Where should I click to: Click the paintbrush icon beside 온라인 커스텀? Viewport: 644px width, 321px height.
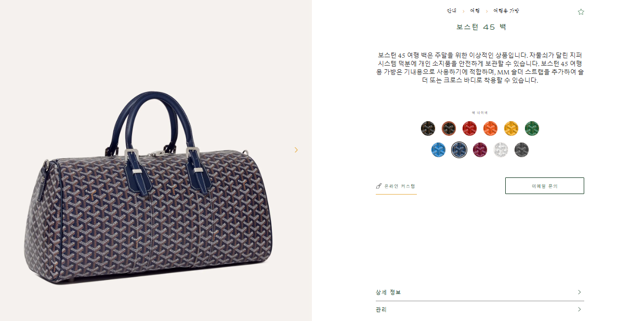379,186
